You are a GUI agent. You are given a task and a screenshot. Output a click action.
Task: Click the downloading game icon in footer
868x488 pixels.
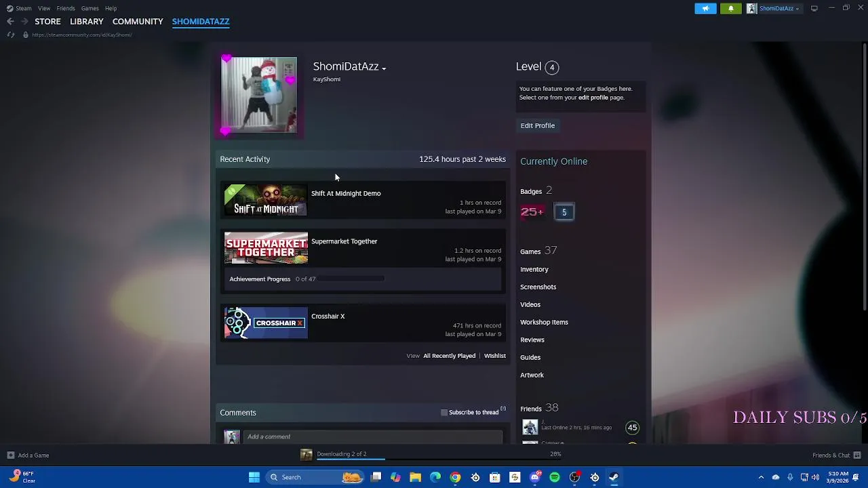click(307, 455)
